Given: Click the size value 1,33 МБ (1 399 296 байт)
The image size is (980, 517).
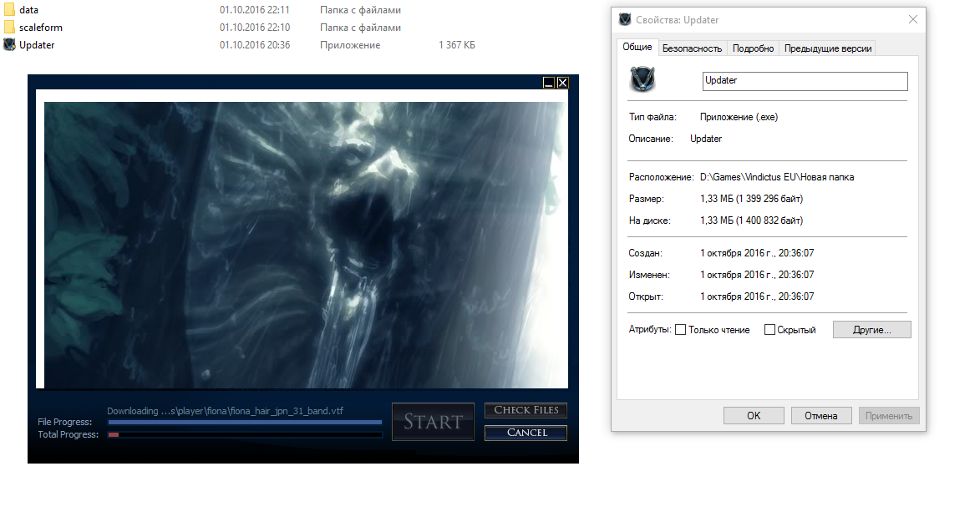Looking at the screenshot, I should coord(751,199).
